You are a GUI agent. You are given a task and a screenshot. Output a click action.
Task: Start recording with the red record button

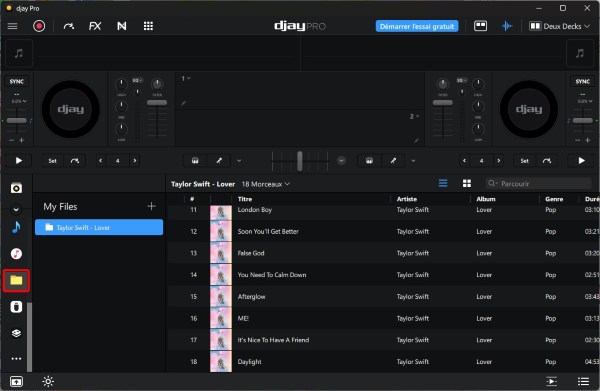[39, 26]
